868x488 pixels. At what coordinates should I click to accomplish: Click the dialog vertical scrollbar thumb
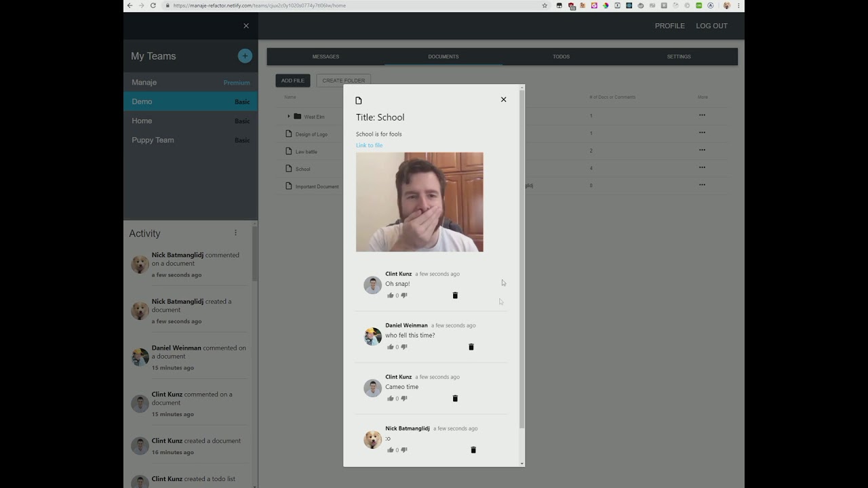tap(521, 259)
